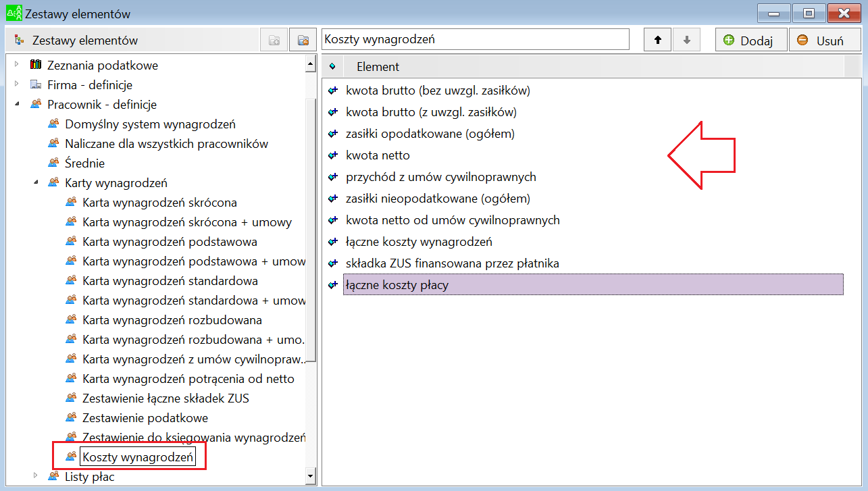Screen dimensions: 868x491
Task: Select kwota netto od umów cywilnoprawnych
Action: pos(593,220)
